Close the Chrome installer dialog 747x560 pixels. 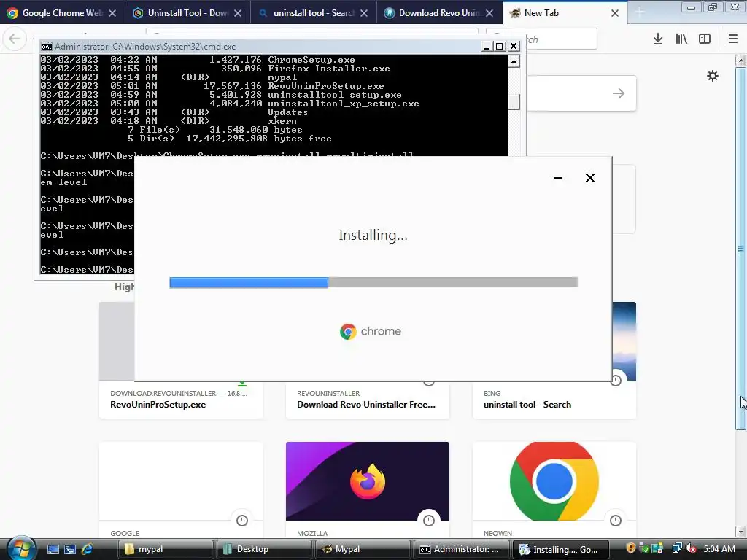tap(589, 178)
